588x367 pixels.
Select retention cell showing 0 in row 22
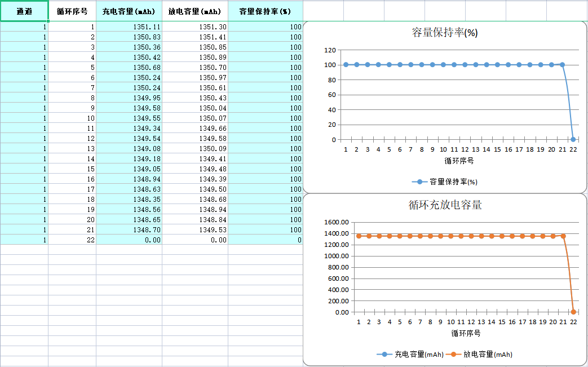[x=266, y=239]
